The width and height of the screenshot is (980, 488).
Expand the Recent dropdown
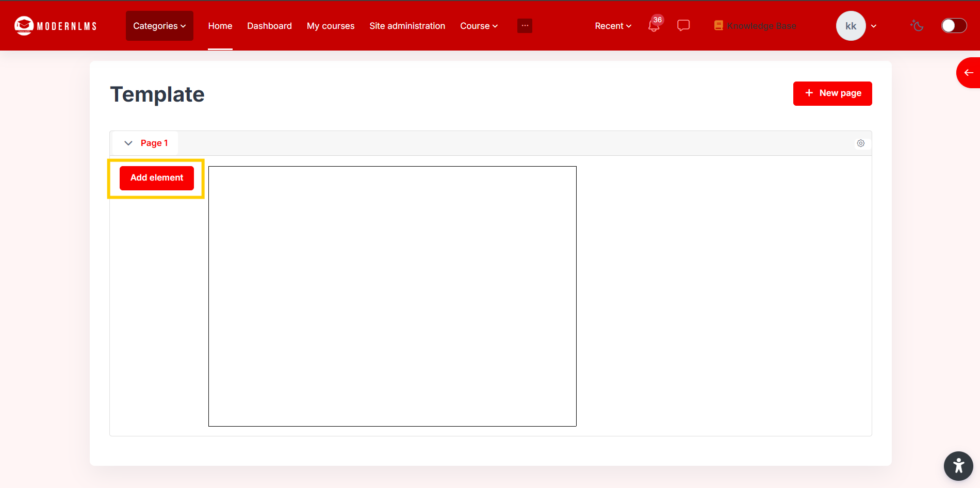[613, 26]
